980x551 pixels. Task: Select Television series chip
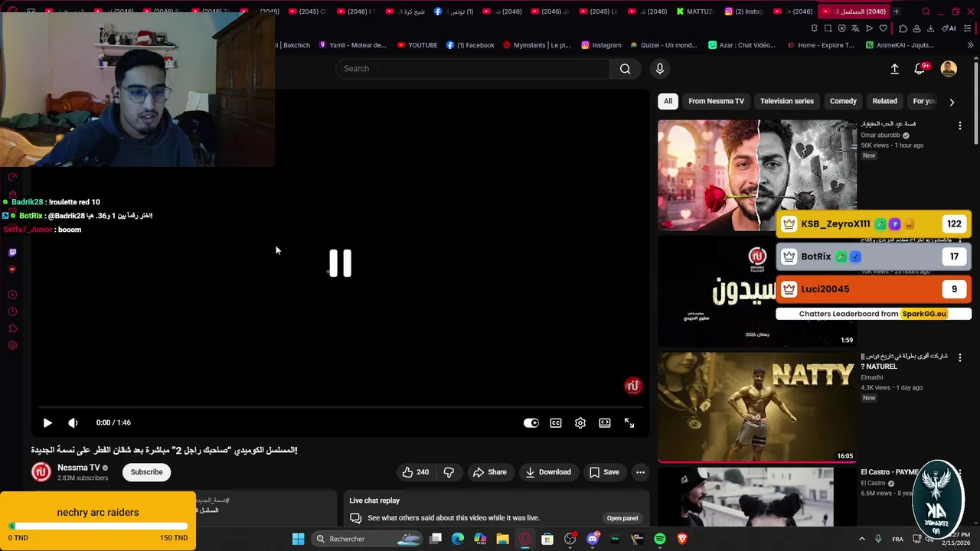tap(787, 101)
